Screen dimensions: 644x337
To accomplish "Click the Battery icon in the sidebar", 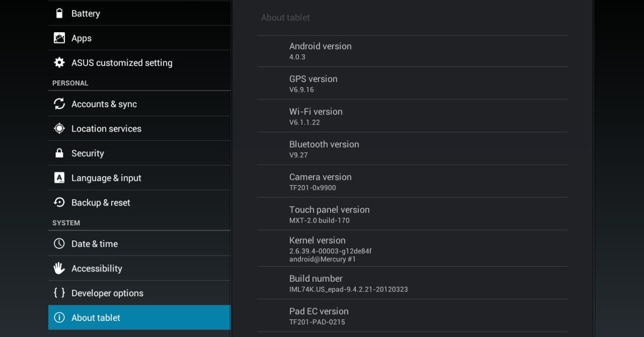I will pyautogui.click(x=60, y=13).
